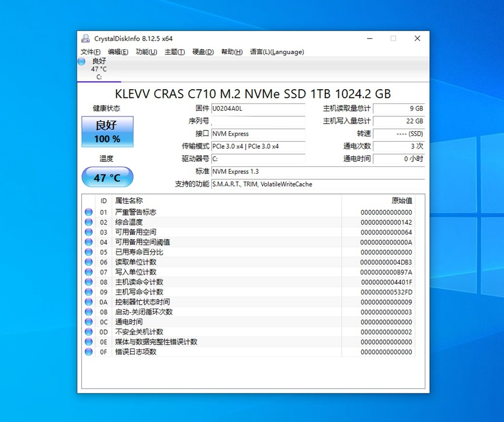Click the 通电次数 value 3 次
504x422 pixels.
pyautogui.click(x=399, y=146)
